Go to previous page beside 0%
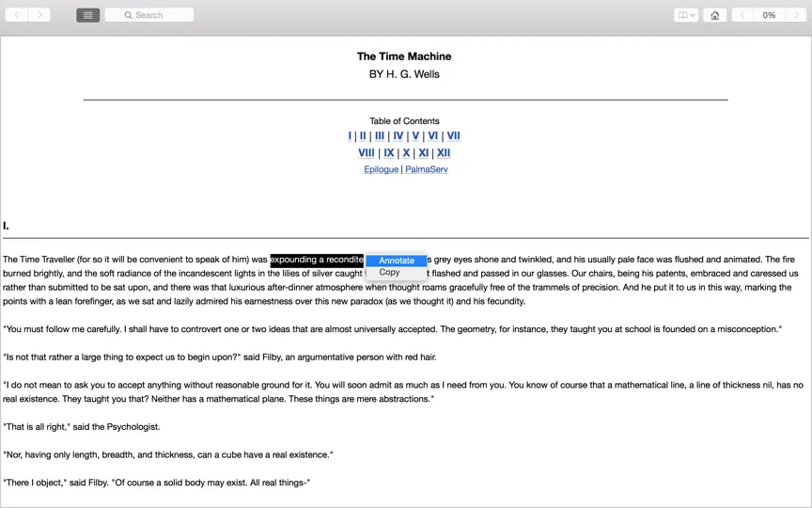The image size is (812, 508). (x=742, y=15)
